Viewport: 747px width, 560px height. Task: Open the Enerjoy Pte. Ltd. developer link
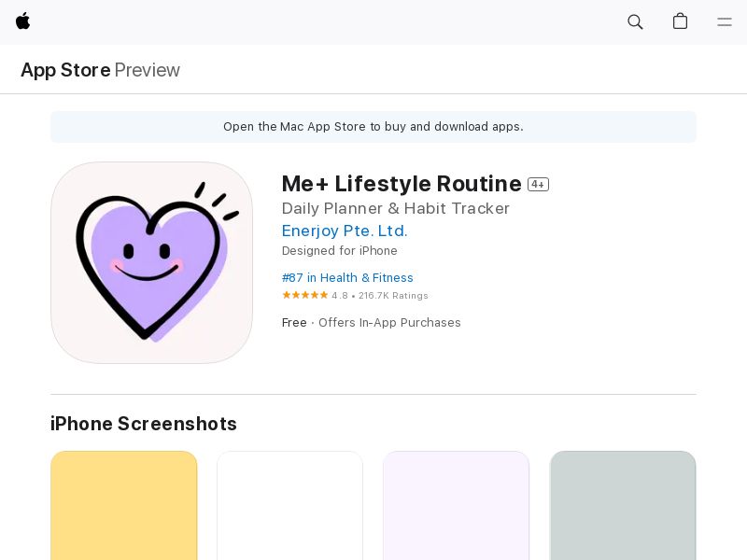pyautogui.click(x=345, y=231)
